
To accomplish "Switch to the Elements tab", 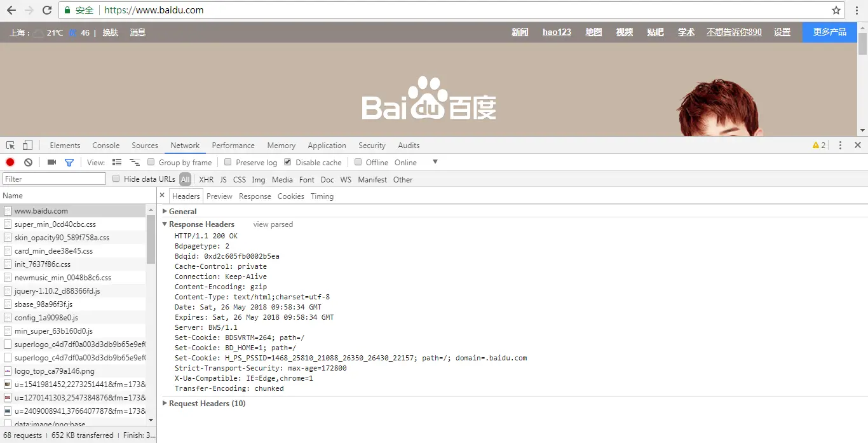I will pos(65,146).
